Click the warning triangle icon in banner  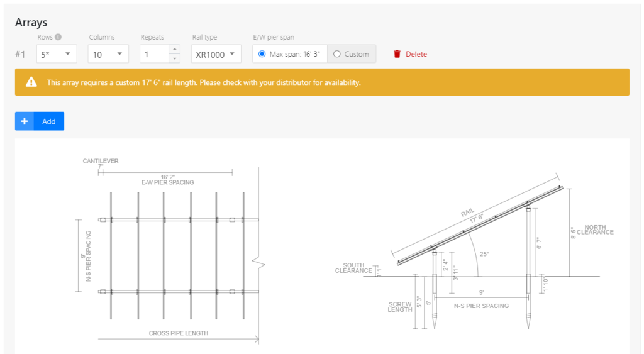[x=31, y=82]
